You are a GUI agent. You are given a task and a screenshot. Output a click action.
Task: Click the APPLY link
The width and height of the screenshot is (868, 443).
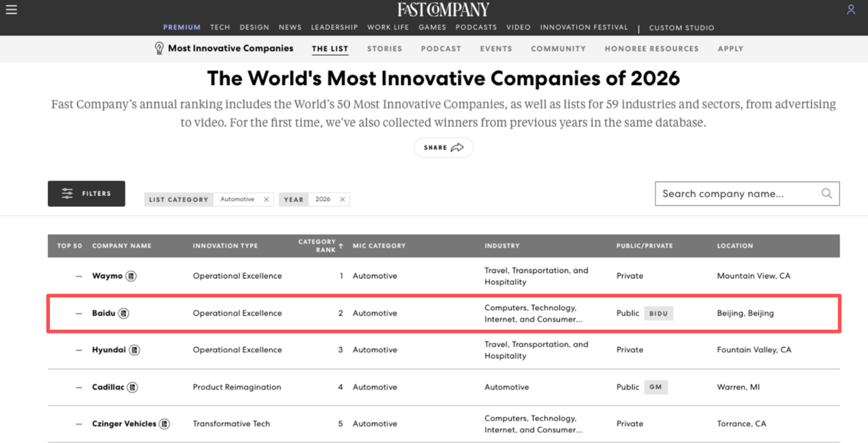pyautogui.click(x=730, y=49)
